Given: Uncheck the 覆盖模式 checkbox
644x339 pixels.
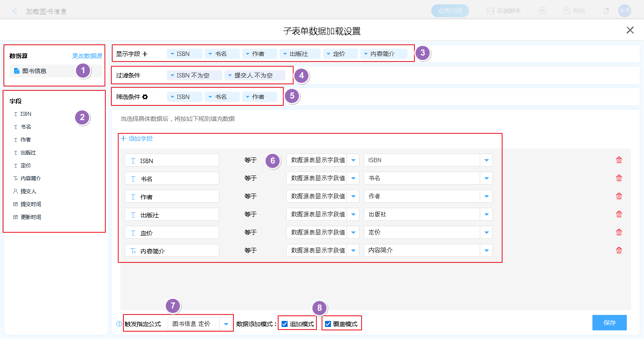Looking at the screenshot, I should (328, 324).
